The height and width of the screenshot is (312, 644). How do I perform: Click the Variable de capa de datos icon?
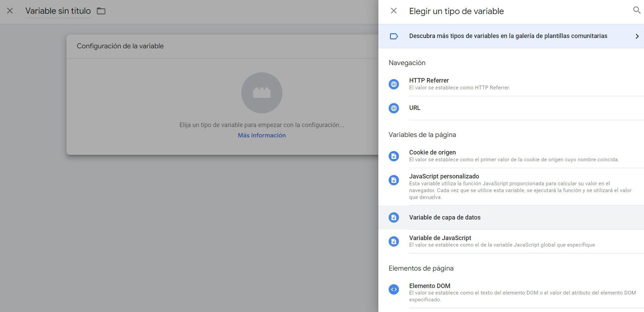click(394, 217)
